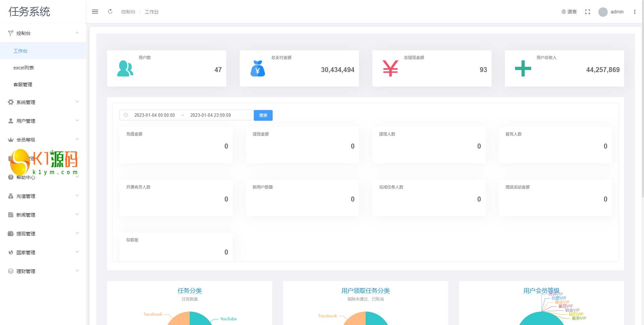Screen dimensions: 644x325
Task: Expand the 充值管理 sidebar menu
Action: click(43, 196)
